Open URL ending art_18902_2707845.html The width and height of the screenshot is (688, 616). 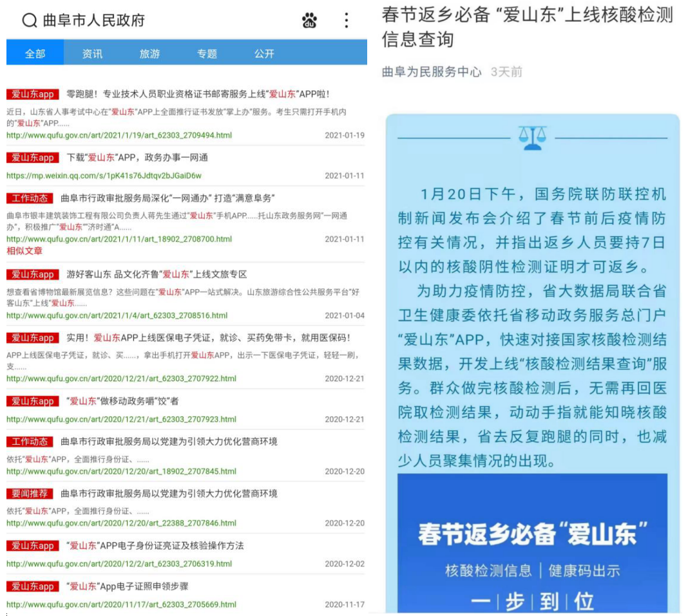(121, 471)
